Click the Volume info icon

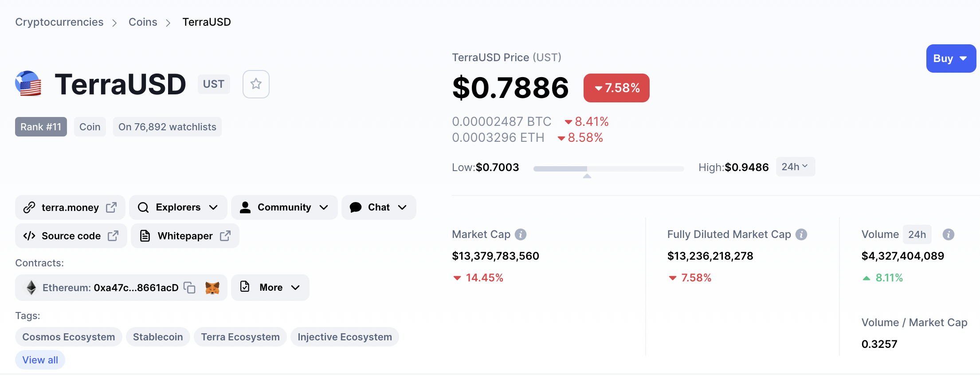tap(949, 234)
